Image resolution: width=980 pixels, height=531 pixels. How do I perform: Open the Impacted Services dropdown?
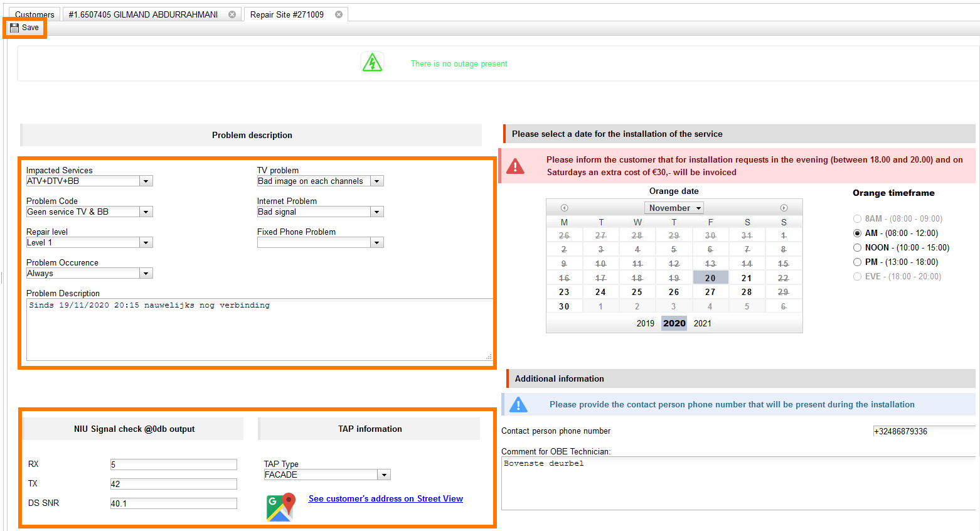click(x=146, y=181)
